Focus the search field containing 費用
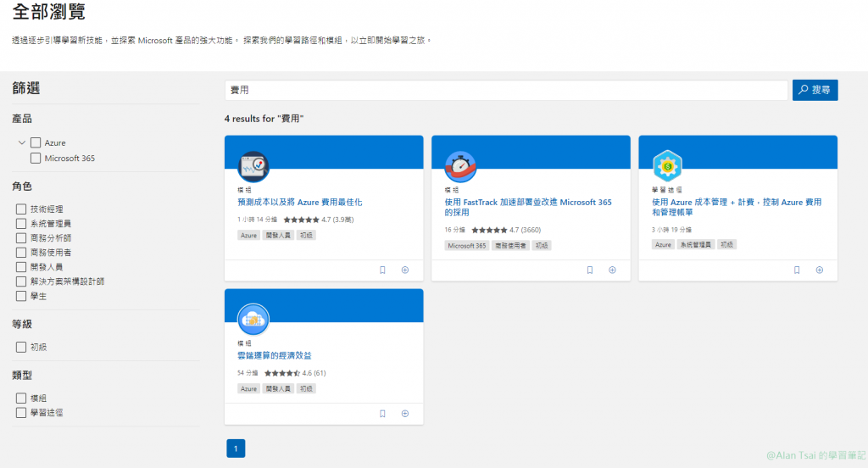Image resolution: width=868 pixels, height=468 pixels. (506, 90)
